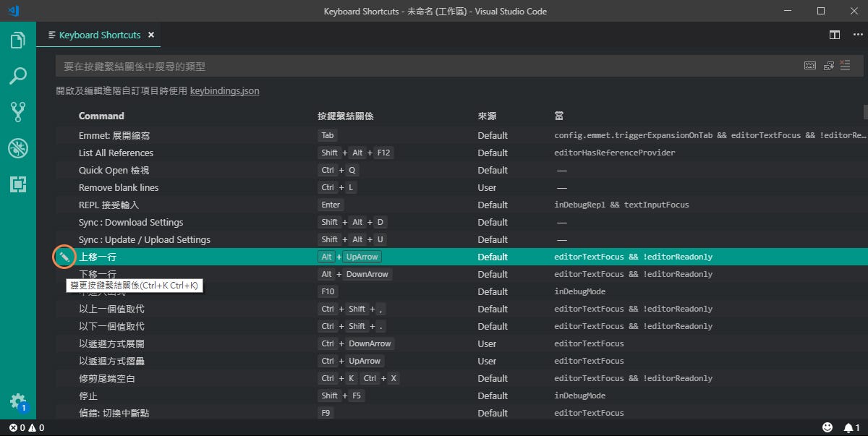Click the VS Code logo in title bar
This screenshot has width=868, height=436.
[x=14, y=11]
